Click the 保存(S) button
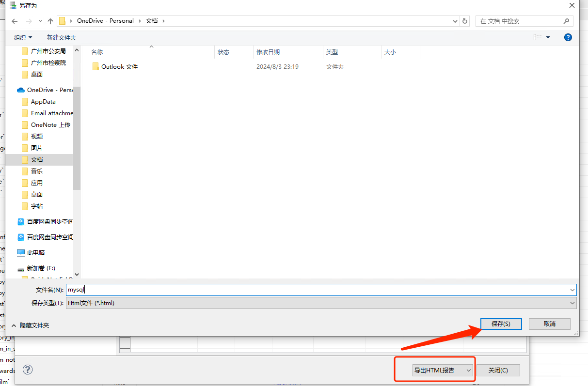This screenshot has width=588, height=386. (x=501, y=324)
